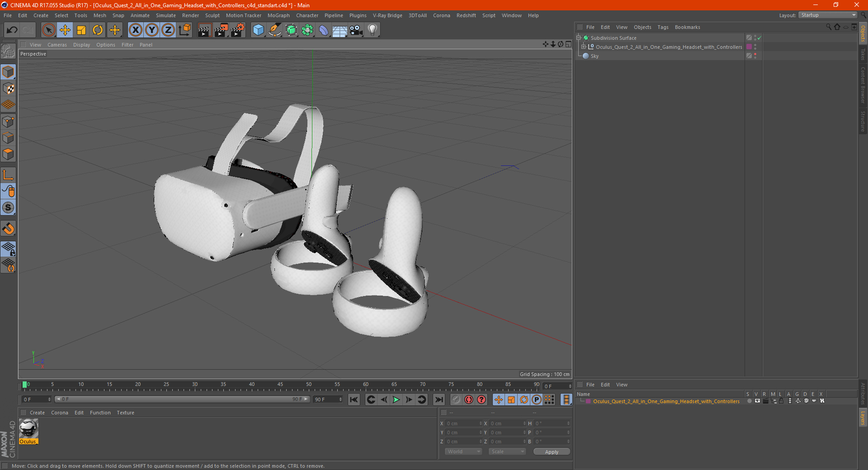Click Oculus layer color swatch in Layers
The image size is (868, 470).
pyautogui.click(x=588, y=401)
